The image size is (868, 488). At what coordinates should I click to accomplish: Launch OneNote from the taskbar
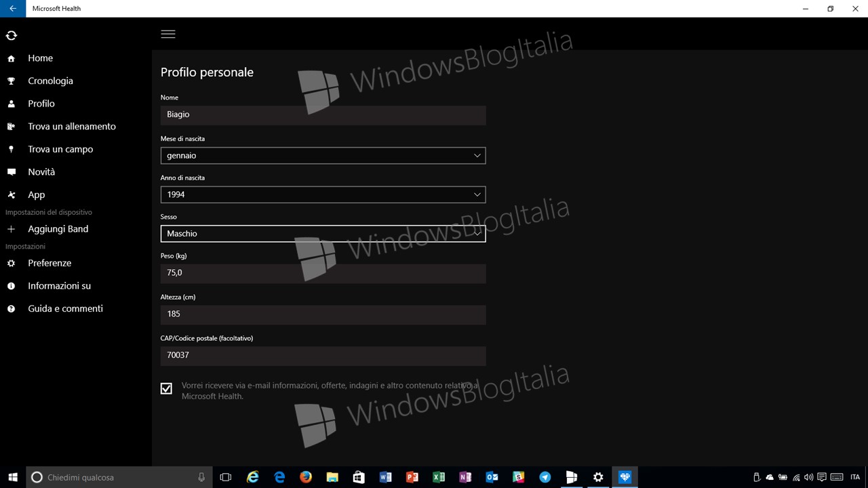465,477
